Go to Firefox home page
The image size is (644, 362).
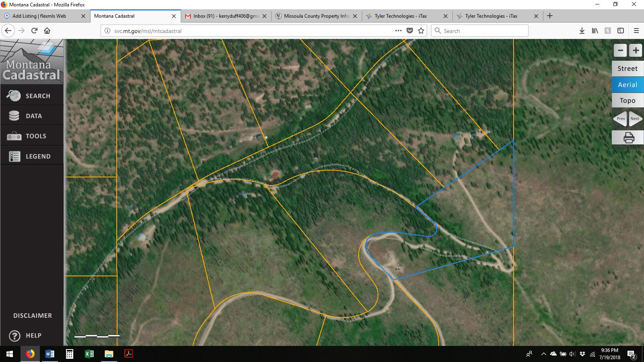(x=47, y=31)
